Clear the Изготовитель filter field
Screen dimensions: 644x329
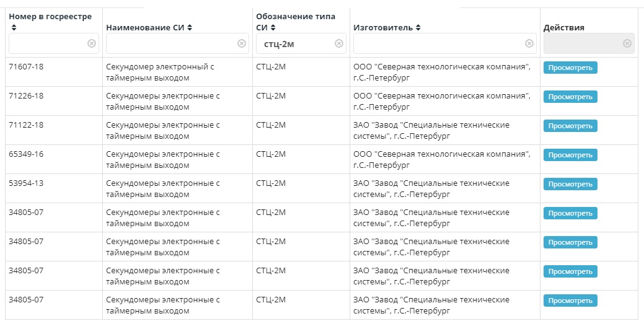point(529,43)
